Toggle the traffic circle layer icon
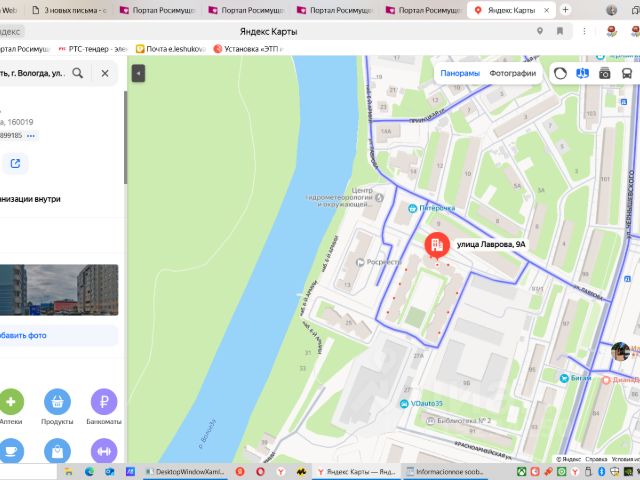The width and height of the screenshot is (640, 480). 560,73
